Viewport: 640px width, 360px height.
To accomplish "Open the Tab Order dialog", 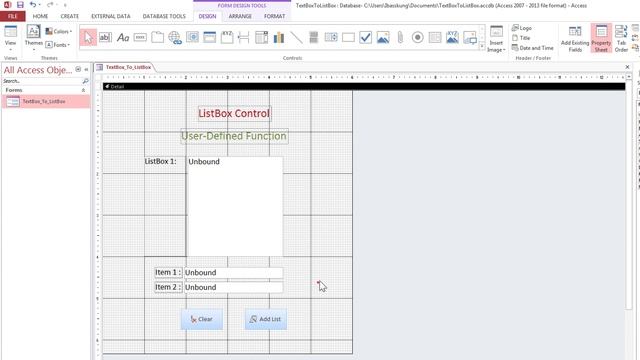I will click(x=621, y=38).
